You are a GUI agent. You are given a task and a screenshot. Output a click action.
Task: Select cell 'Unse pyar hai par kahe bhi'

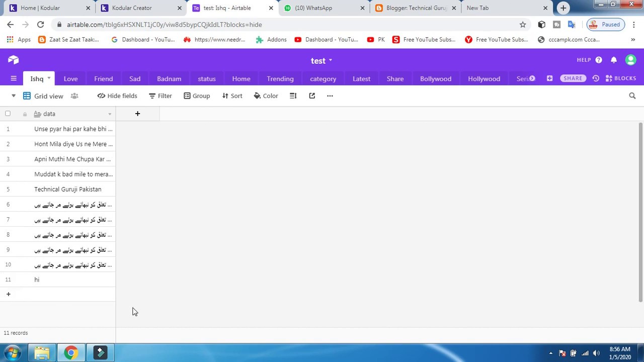(73, 129)
